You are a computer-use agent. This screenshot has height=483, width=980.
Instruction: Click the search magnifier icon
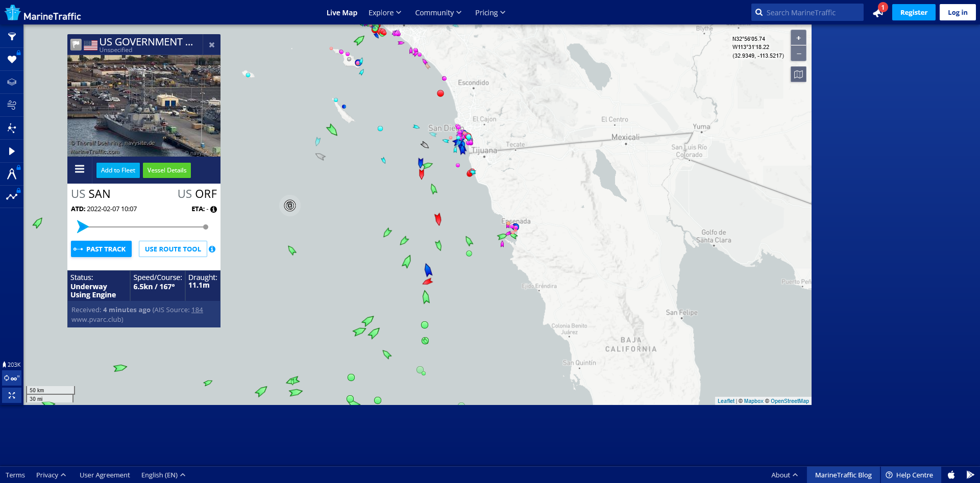click(x=759, y=13)
